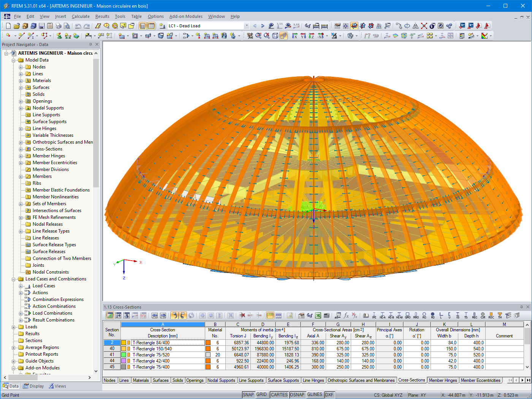
Task: Click the Views button at the bottom left
Action: click(57, 386)
